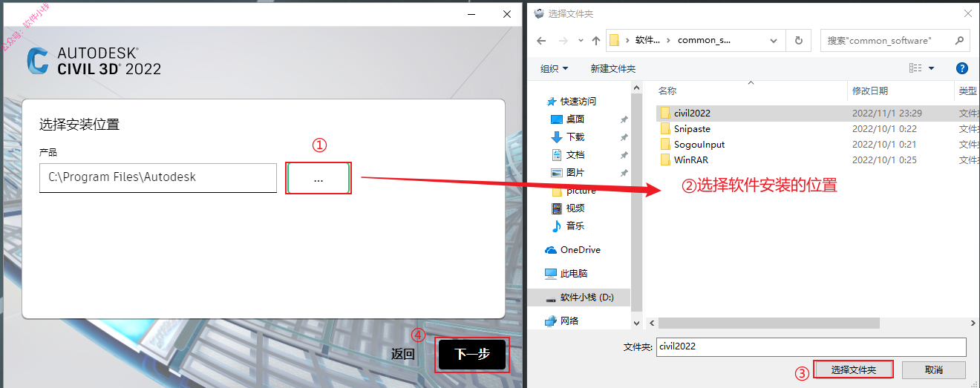Viewport: 980px width, 388px height.
Task: Click 返回 to go back in installer
Action: coord(403,355)
